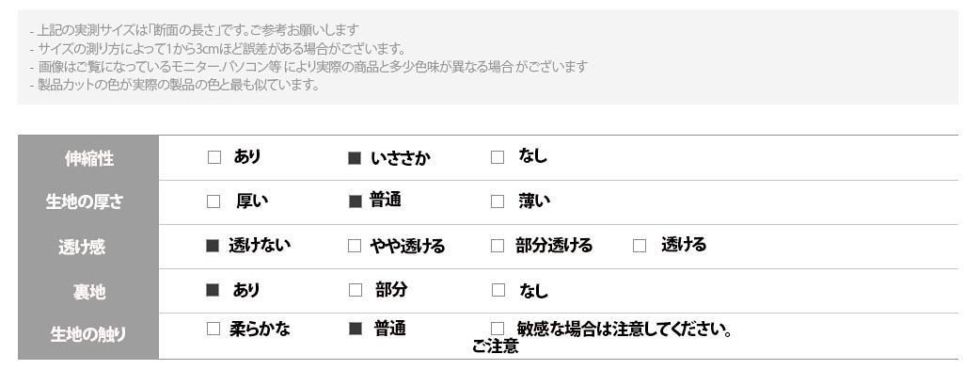Check the 柔らかな texture checkbox
The height and width of the screenshot is (370, 980).
point(213,329)
